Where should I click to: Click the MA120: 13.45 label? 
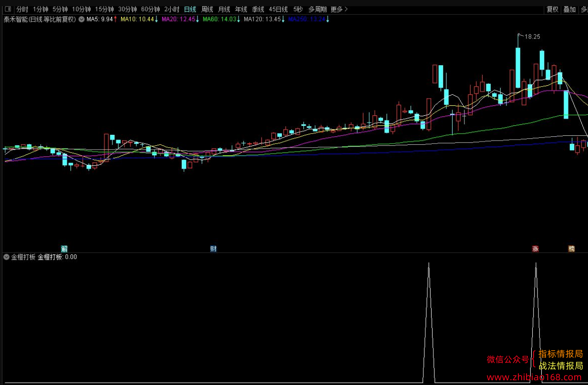[262, 19]
